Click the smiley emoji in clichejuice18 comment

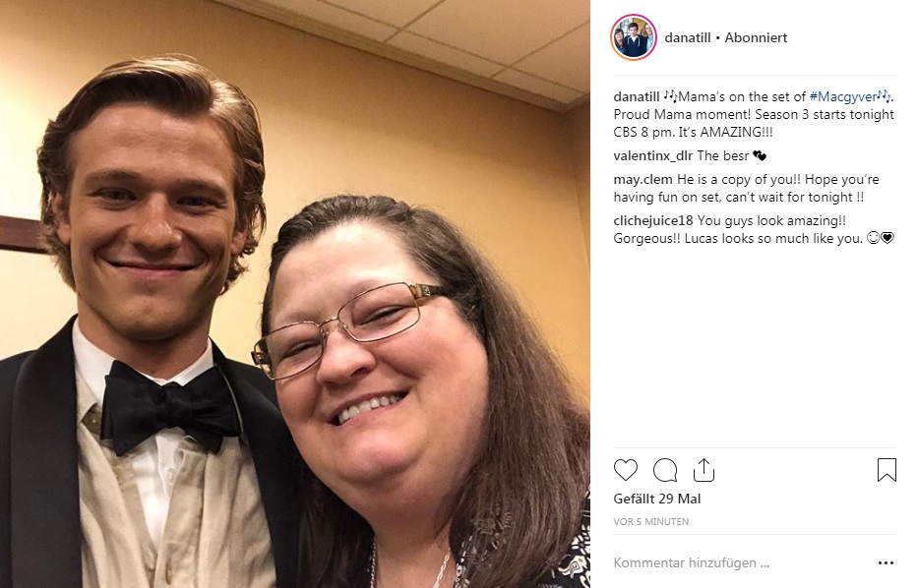click(873, 238)
